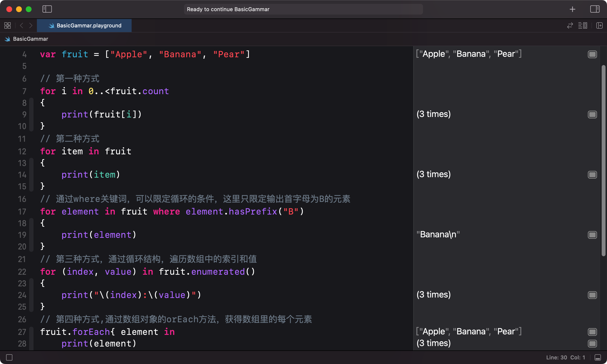
Task: Click the vertical scrollbar of the editor
Action: 603,161
